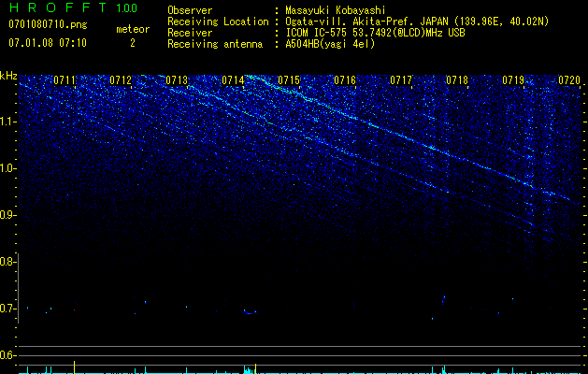Click the HROFFT 1.0.0 title text
The height and width of the screenshot is (374, 588).
pos(74,7)
